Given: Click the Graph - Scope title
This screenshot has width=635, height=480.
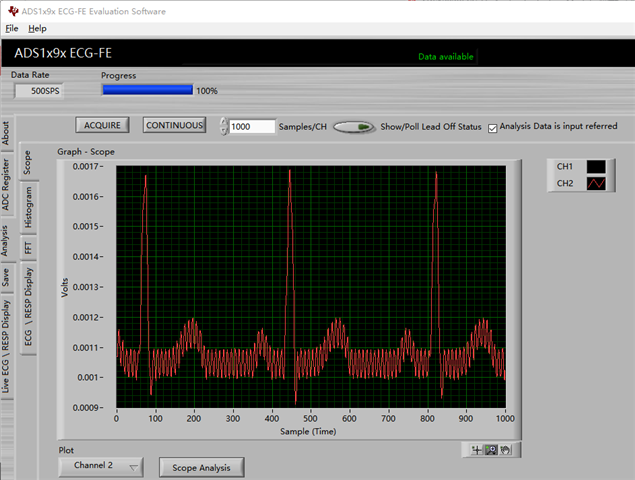Looking at the screenshot, I should point(86,151).
